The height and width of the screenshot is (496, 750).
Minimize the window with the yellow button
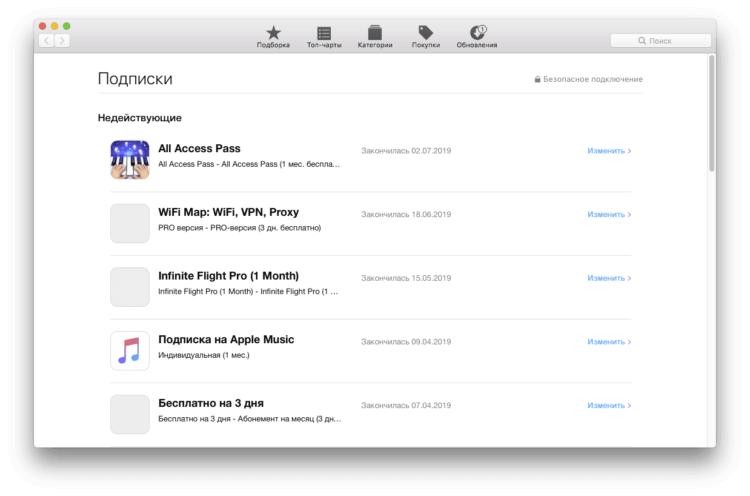[x=55, y=26]
